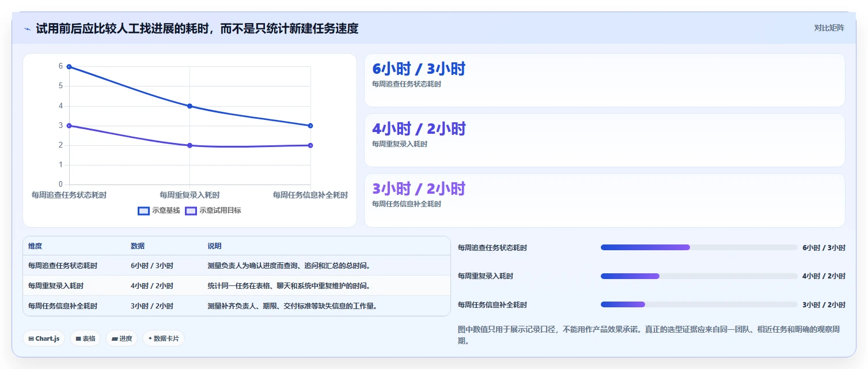Image resolution: width=868 pixels, height=369 pixels.
Task: Click baseline data point at value 4
Action: 189,106
